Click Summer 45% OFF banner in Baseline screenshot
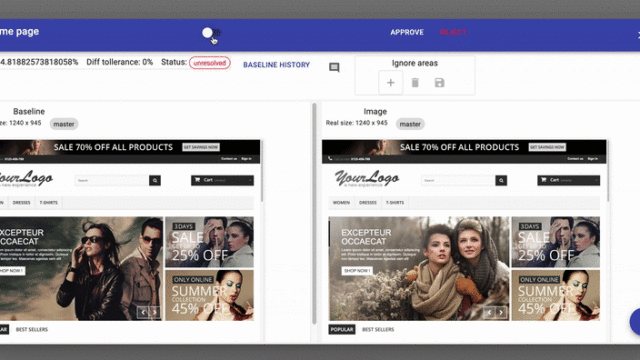The image size is (640, 360). [x=209, y=295]
